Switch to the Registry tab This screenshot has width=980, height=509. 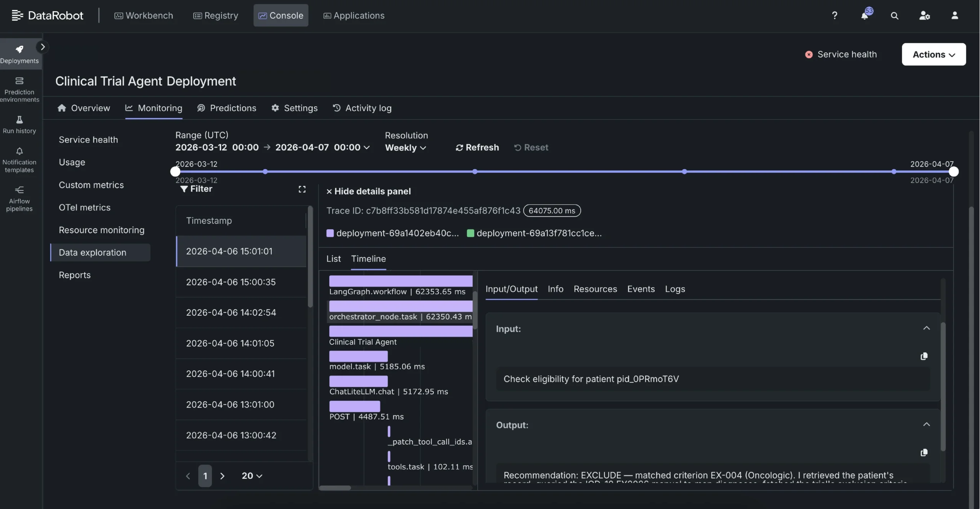216,15
